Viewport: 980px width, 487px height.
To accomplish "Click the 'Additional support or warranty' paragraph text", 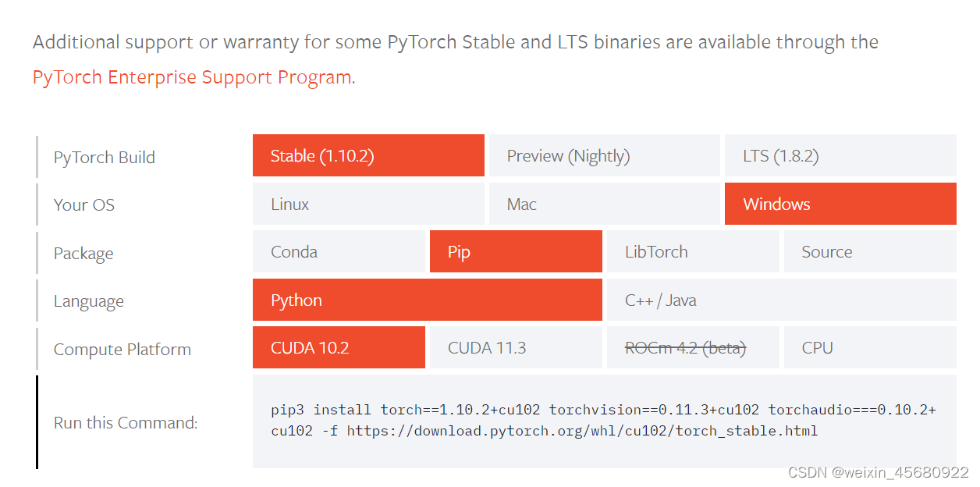I will [456, 41].
